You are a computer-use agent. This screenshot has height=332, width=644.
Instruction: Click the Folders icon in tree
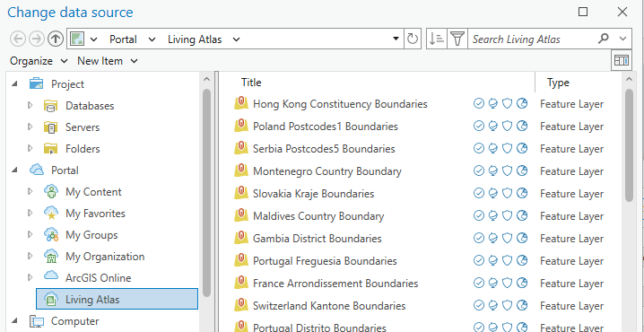[50, 149]
